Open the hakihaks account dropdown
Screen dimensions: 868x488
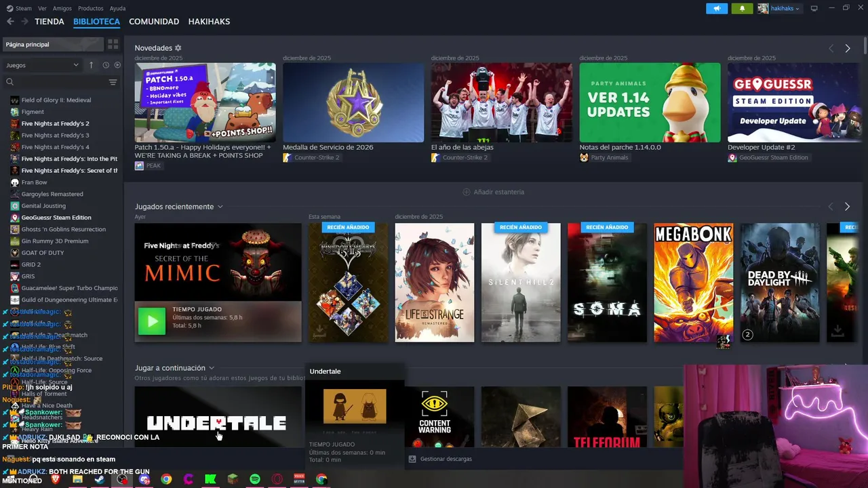(x=779, y=9)
